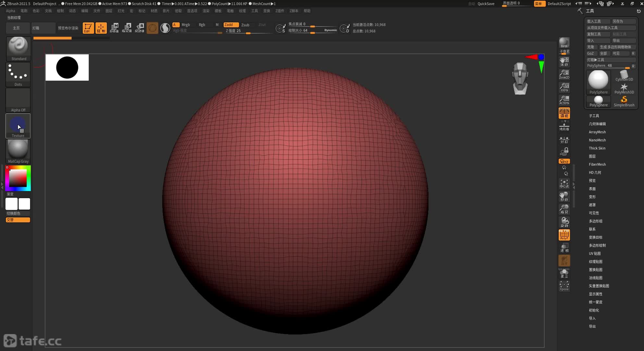Select the Standard brush tool

tap(18, 48)
